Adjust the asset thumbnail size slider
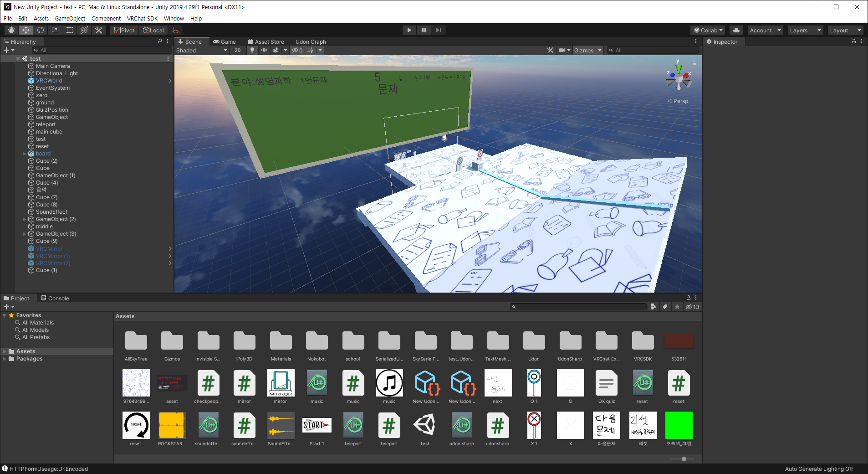Viewport: 868px width, 474px height. coord(682,459)
